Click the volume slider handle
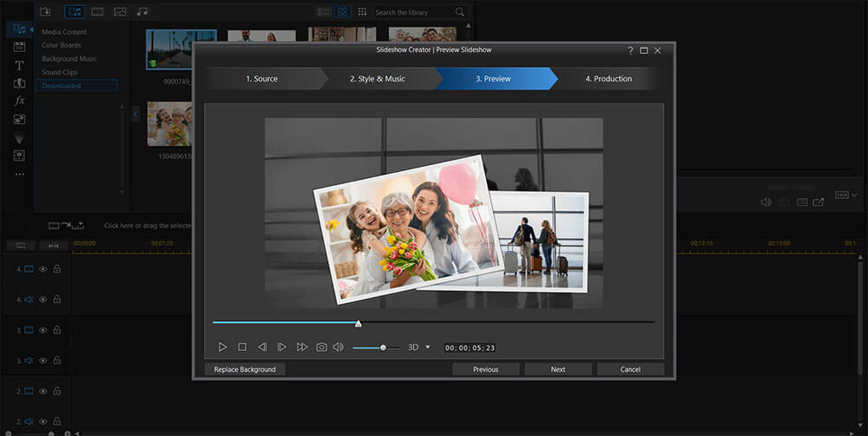The width and height of the screenshot is (868, 436). [x=383, y=347]
